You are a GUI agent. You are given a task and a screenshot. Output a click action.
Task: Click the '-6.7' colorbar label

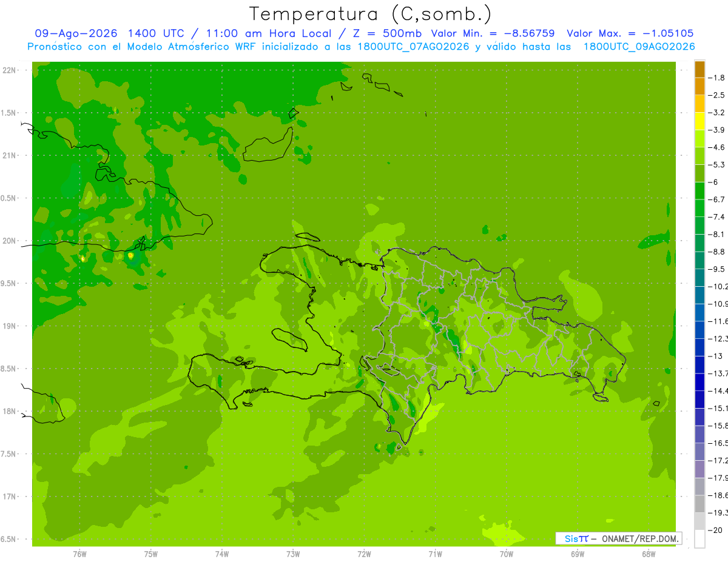[x=718, y=199]
